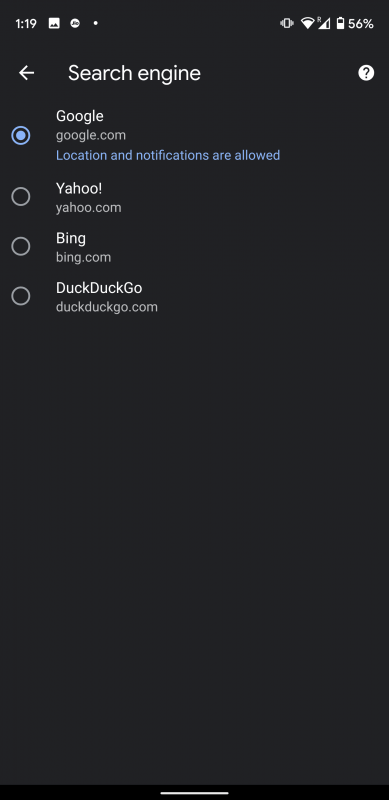Tap the duckduckgo.com URL text
389x800 pixels.
point(107,307)
